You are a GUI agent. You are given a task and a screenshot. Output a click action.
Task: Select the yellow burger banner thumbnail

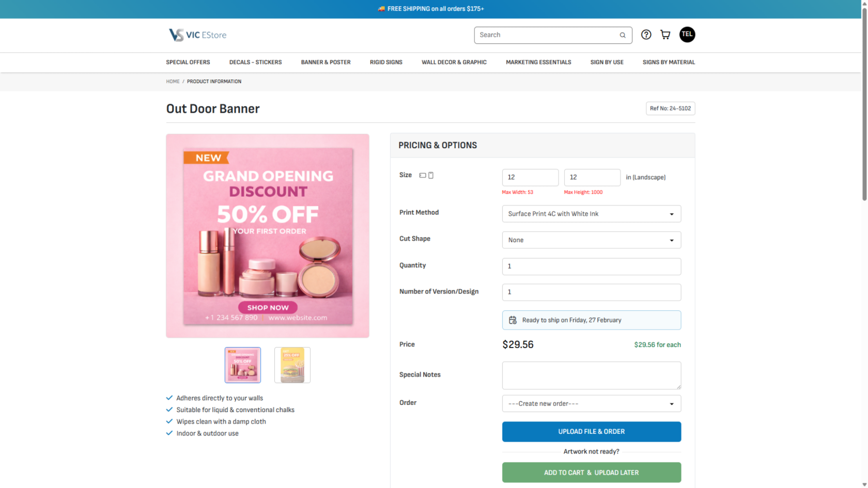292,365
